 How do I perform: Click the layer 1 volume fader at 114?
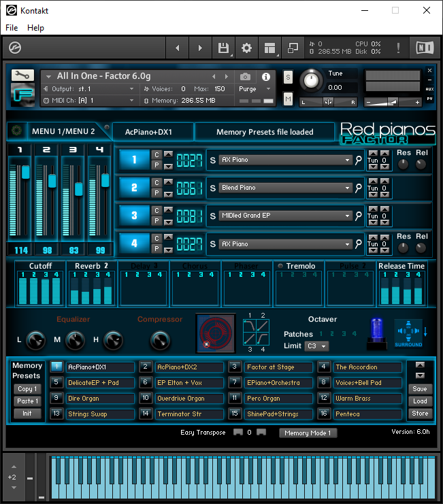click(25, 172)
